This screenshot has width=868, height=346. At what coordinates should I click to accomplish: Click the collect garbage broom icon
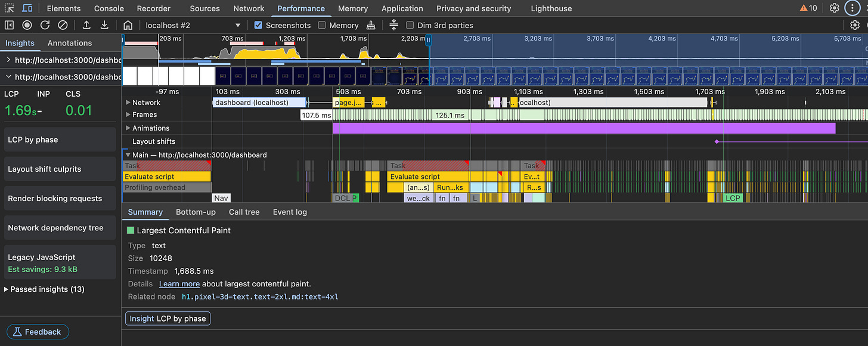371,25
